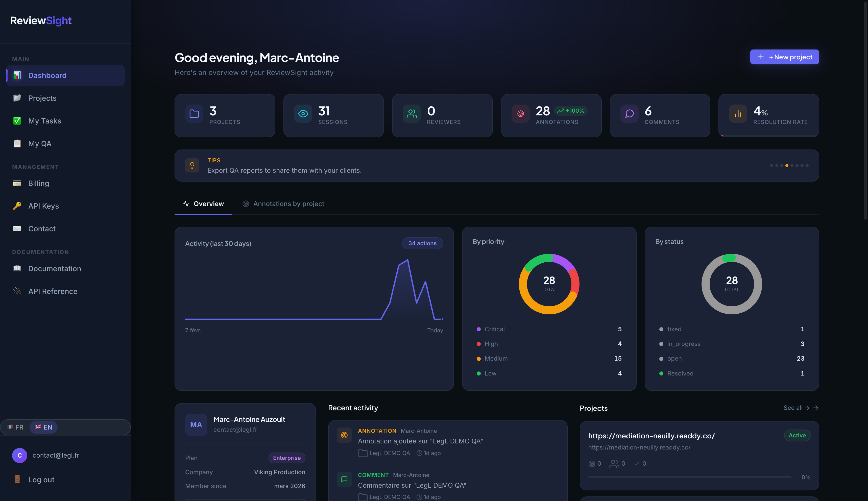Click the API Reference plug icon

coord(17,291)
